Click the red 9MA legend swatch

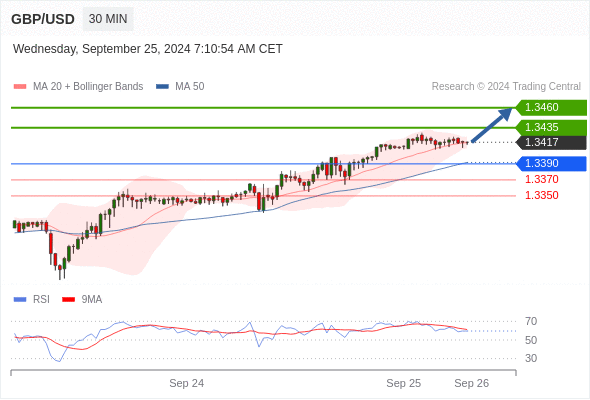(68, 300)
